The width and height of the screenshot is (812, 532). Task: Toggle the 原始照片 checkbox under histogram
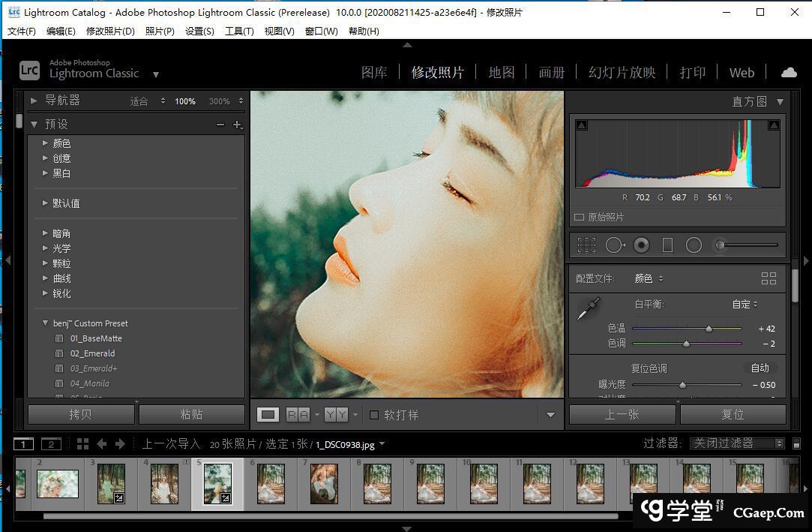coord(579,217)
